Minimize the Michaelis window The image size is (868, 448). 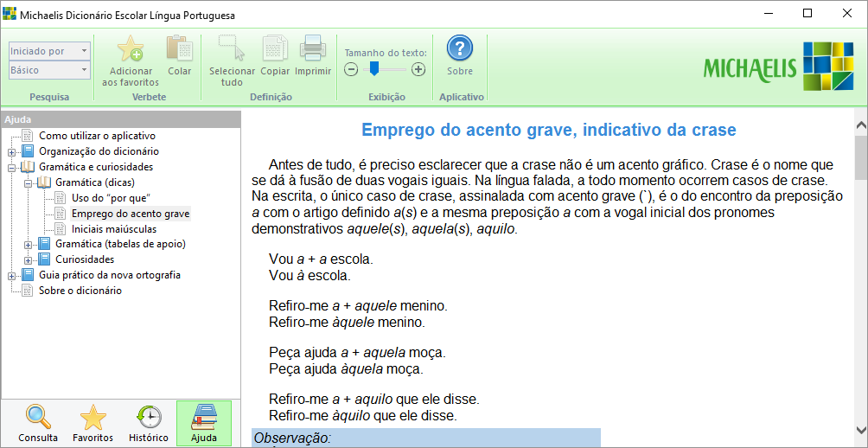tap(768, 14)
